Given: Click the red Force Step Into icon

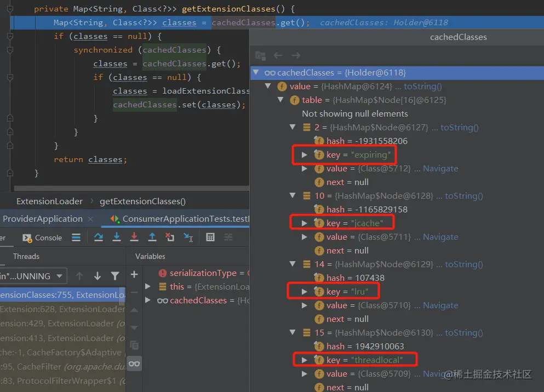Looking at the screenshot, I should (x=134, y=237).
